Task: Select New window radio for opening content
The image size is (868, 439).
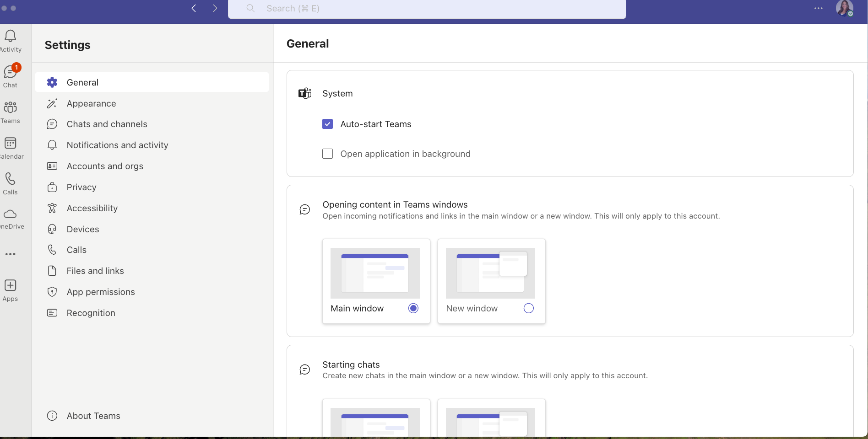Action: [x=528, y=308]
